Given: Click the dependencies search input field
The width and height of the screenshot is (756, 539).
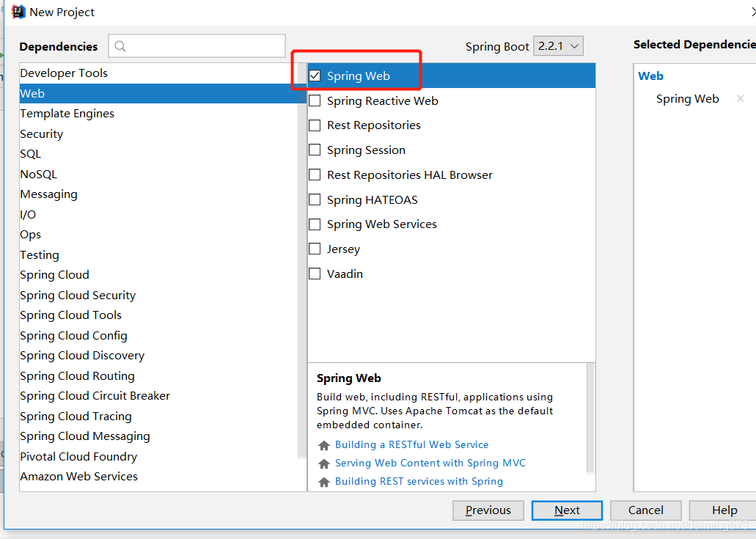Looking at the screenshot, I should click(197, 45).
